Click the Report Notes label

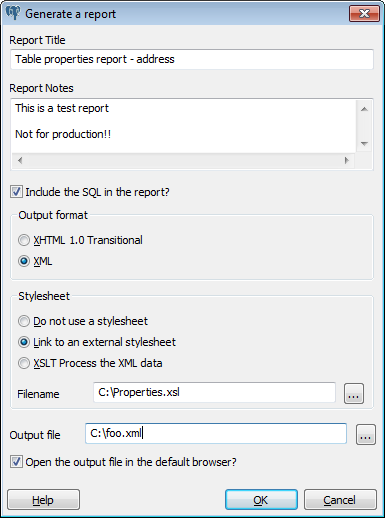41,88
